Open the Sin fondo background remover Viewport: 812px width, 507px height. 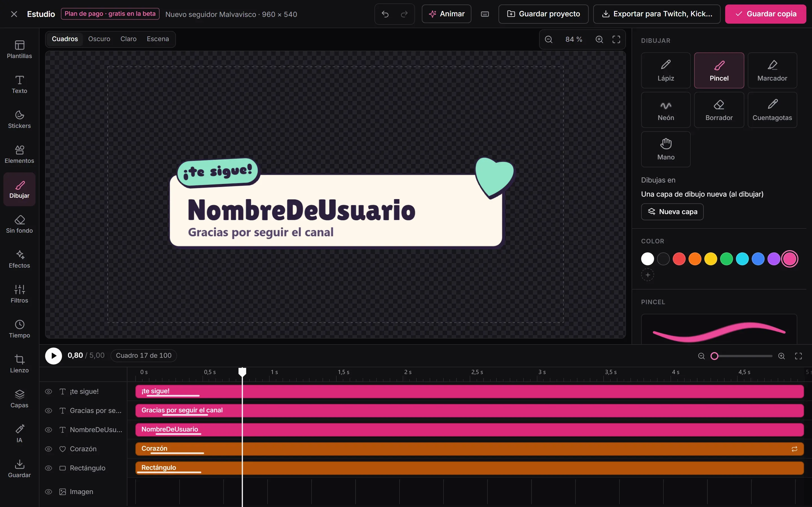(x=19, y=224)
